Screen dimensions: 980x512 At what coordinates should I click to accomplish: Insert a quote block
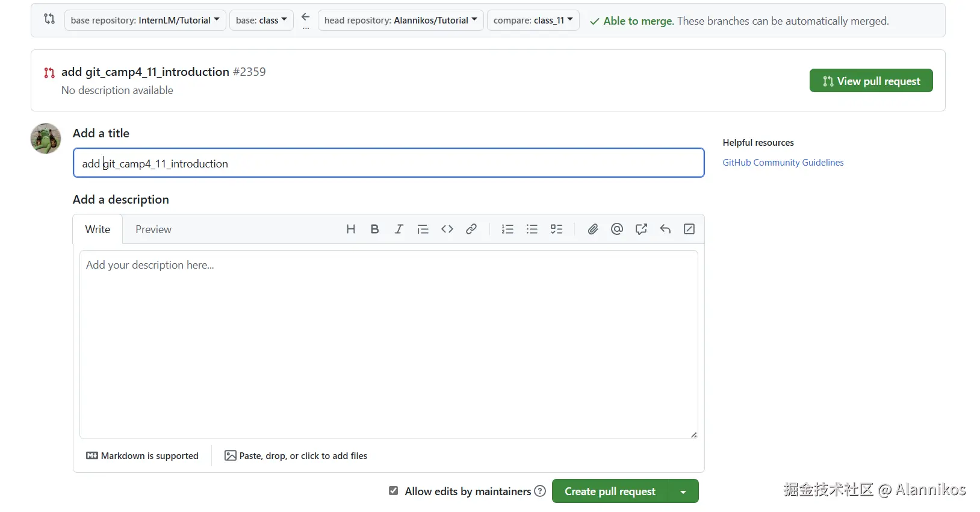point(423,229)
